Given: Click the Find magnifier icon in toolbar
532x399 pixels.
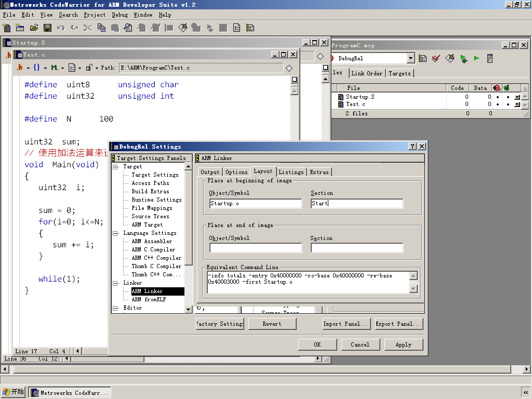Looking at the screenshot, I should (x=128, y=28).
